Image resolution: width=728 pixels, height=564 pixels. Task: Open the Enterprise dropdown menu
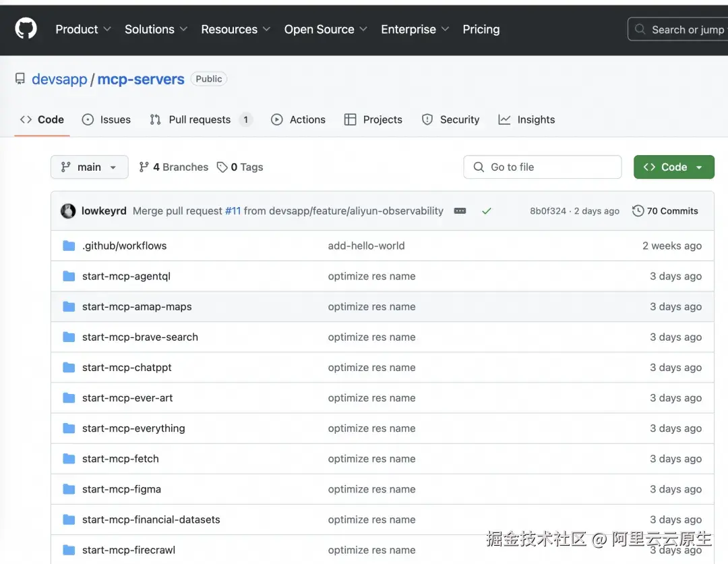(x=415, y=29)
